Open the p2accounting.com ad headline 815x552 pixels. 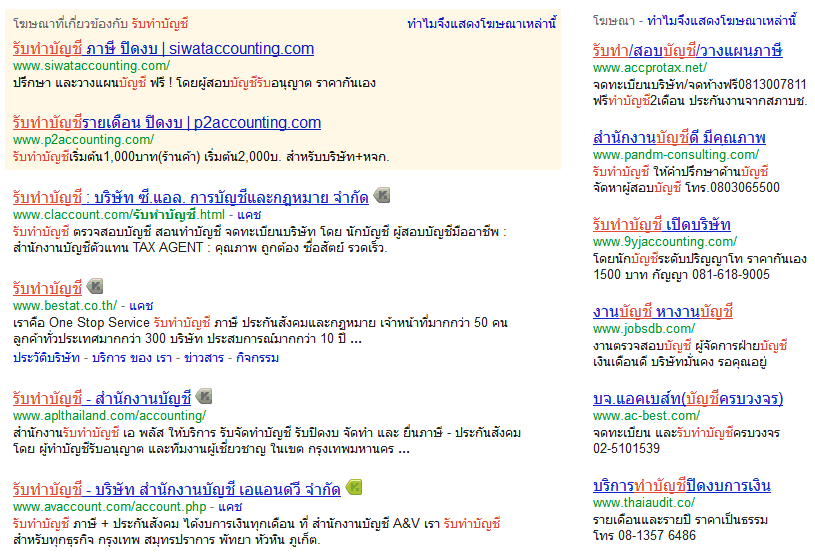tap(167, 123)
